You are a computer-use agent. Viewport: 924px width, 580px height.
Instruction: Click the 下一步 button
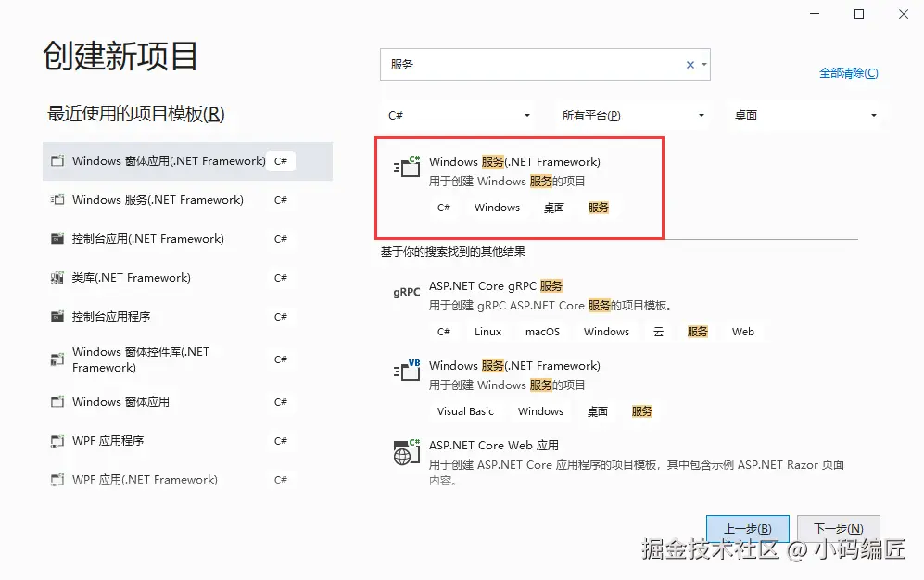click(x=839, y=529)
